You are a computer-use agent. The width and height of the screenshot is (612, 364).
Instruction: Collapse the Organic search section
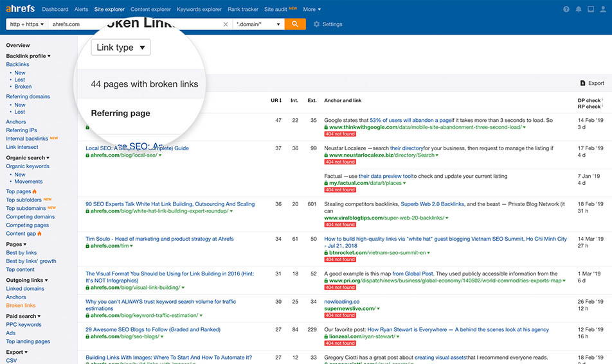pyautogui.click(x=27, y=158)
